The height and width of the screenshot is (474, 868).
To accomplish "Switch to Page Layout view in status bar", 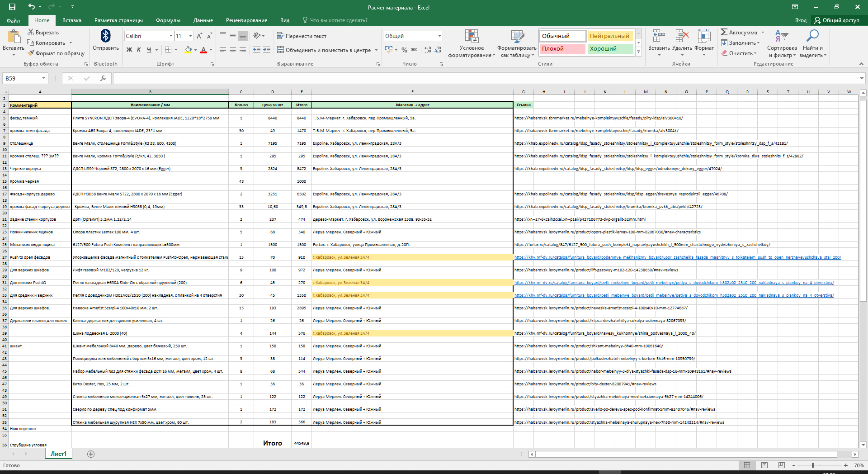I will coord(764,465).
